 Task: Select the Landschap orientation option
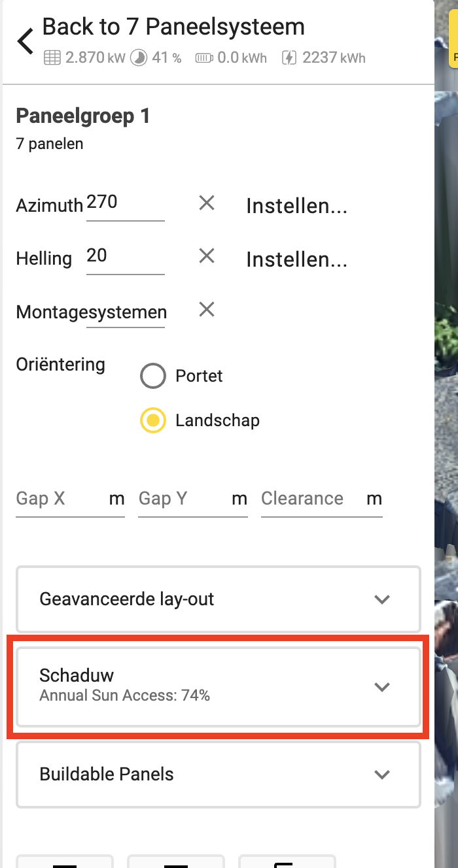(153, 422)
